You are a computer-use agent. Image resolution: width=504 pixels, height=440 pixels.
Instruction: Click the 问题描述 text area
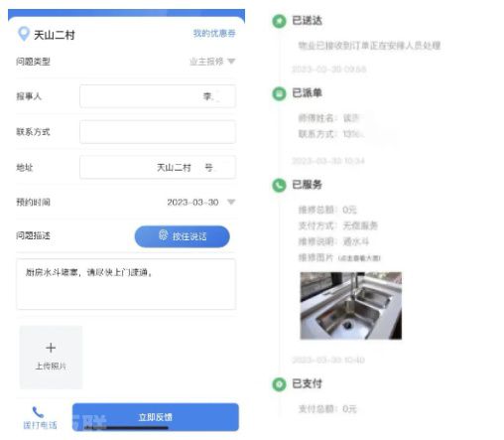pos(126,284)
